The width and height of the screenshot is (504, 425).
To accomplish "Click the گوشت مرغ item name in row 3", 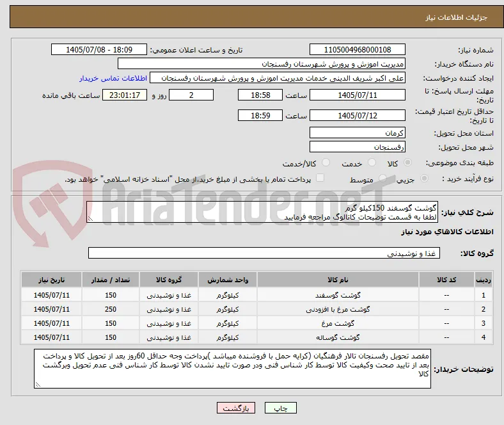I will click(338, 323).
